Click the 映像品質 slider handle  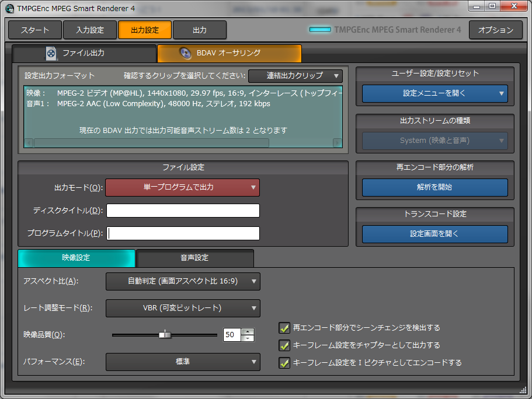(x=165, y=335)
